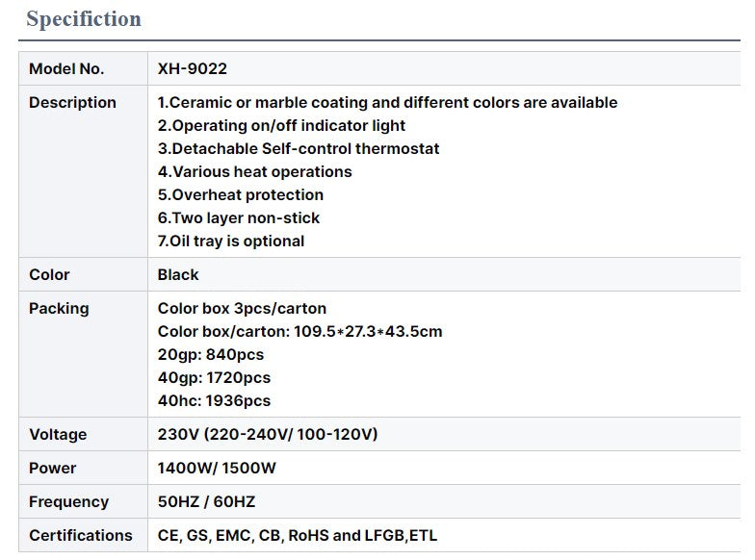Click the Packing row label
The width and height of the screenshot is (755, 560).
(x=59, y=308)
